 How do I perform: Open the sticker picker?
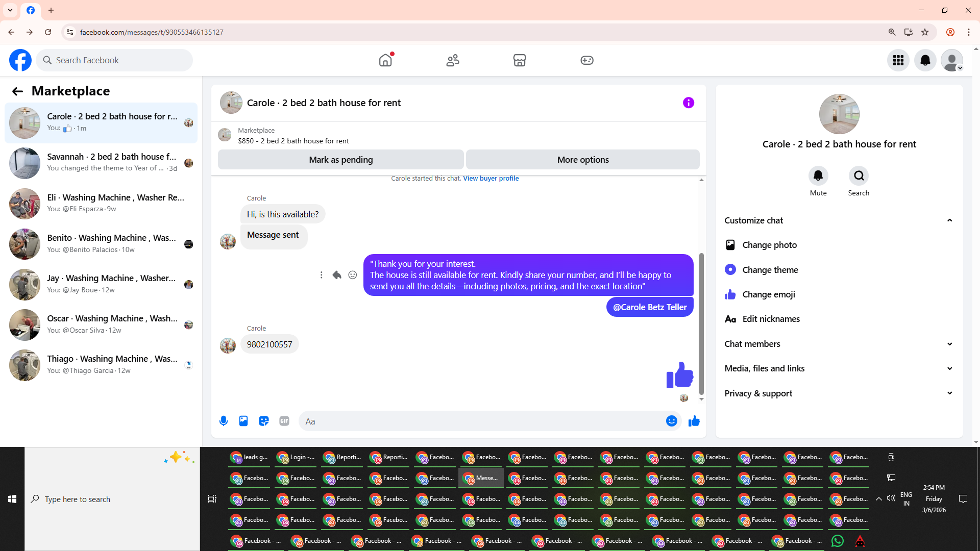[264, 421]
